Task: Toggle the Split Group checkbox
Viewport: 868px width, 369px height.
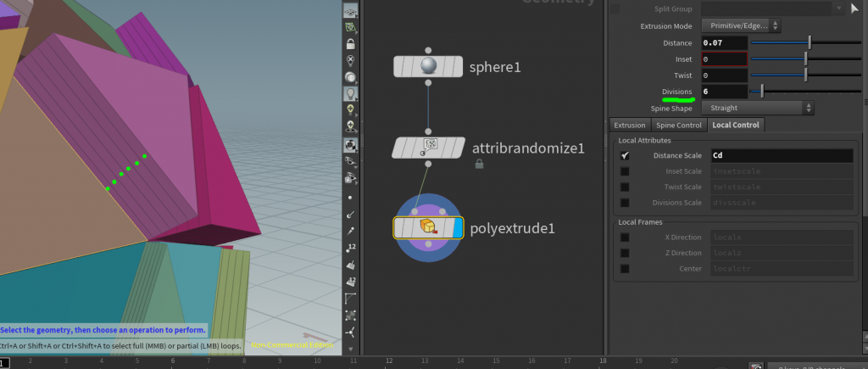Action: click(x=615, y=8)
